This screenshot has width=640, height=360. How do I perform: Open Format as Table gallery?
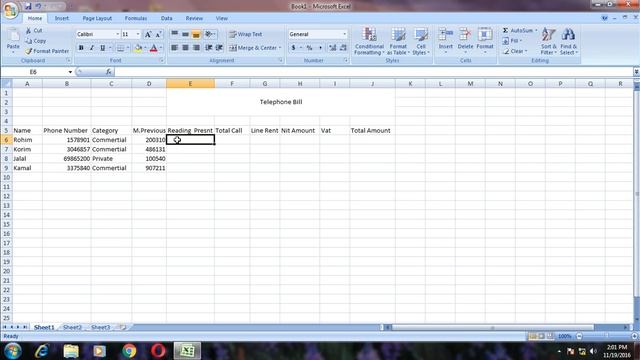click(398, 41)
